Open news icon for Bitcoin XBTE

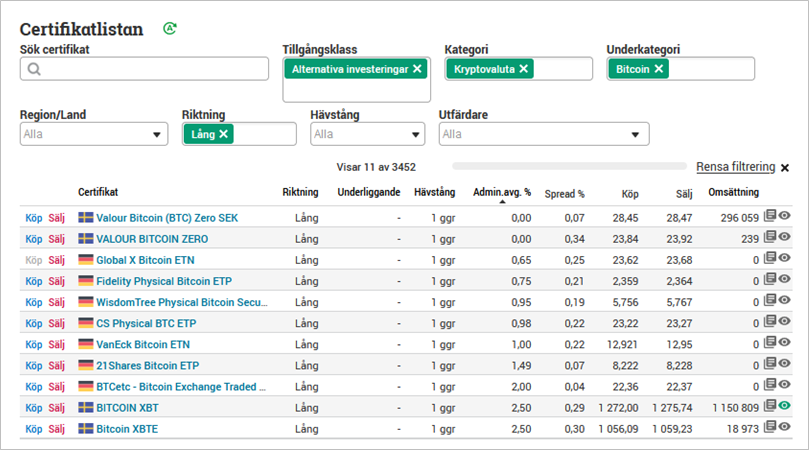tap(770, 427)
